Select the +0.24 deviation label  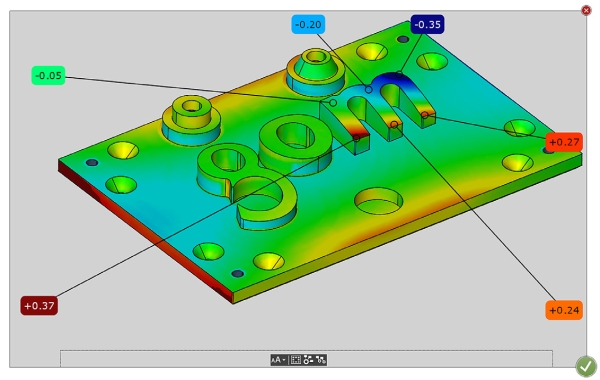pos(564,310)
